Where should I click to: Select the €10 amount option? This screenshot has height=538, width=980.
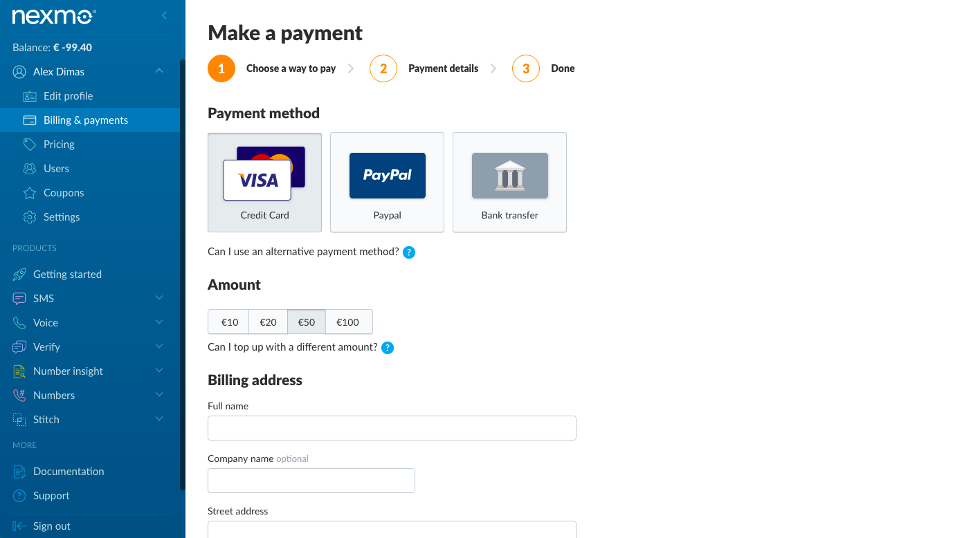pos(229,322)
